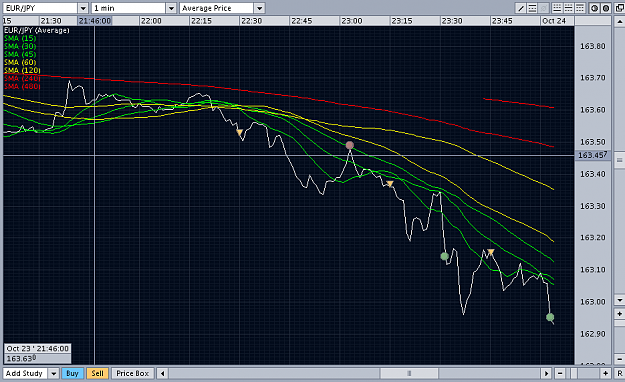Choose the layout icon with thick top bar
The width and height of the screenshot is (625, 382).
pyautogui.click(x=580, y=8)
